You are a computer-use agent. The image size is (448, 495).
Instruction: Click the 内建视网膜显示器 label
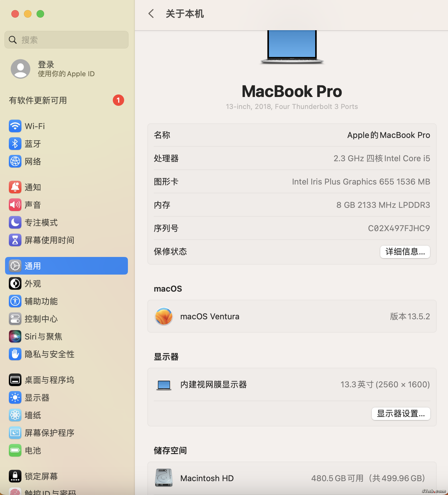pyautogui.click(x=214, y=384)
